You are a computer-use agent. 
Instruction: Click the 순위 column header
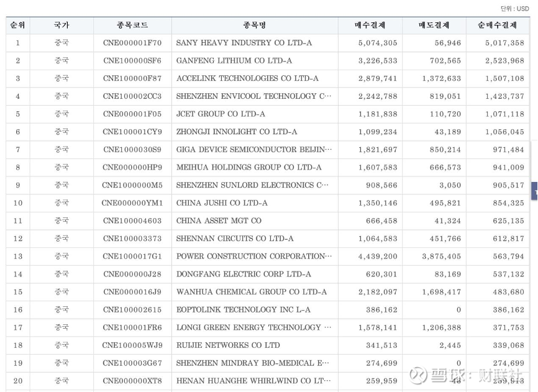(x=18, y=25)
